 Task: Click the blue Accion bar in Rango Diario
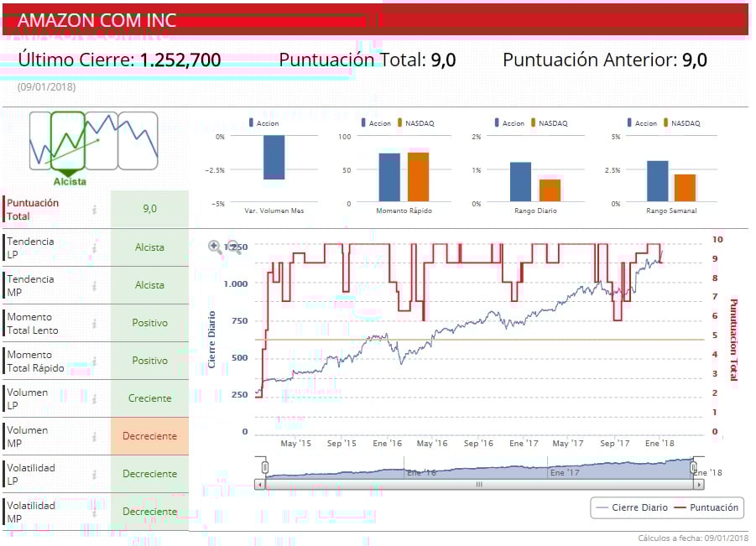click(x=521, y=182)
